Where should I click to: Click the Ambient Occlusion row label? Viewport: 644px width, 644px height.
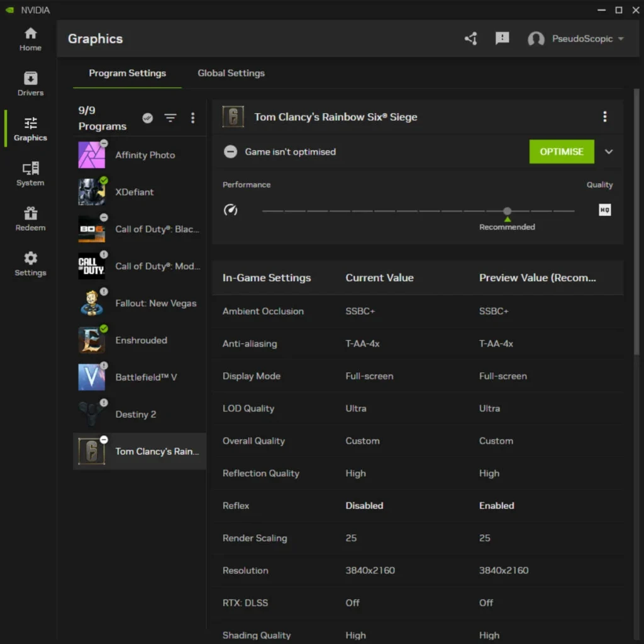click(263, 311)
